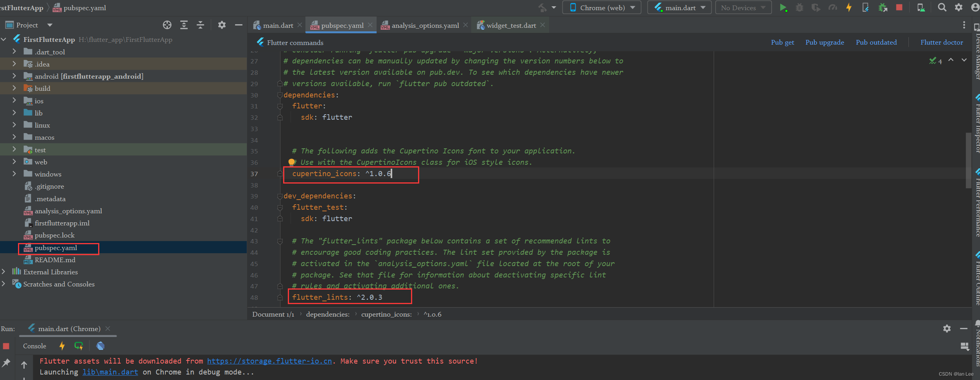Open the Chrome (web) device dropdown
This screenshot has width=980, height=380.
pyautogui.click(x=601, y=7)
